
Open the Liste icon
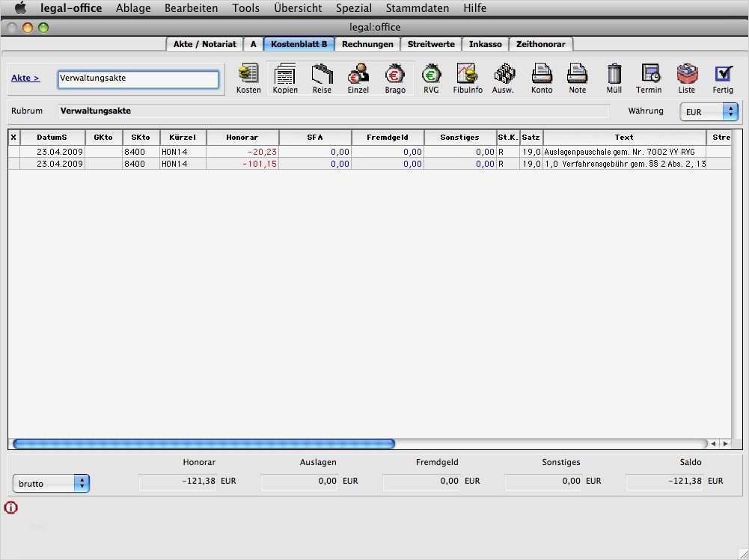(687, 79)
